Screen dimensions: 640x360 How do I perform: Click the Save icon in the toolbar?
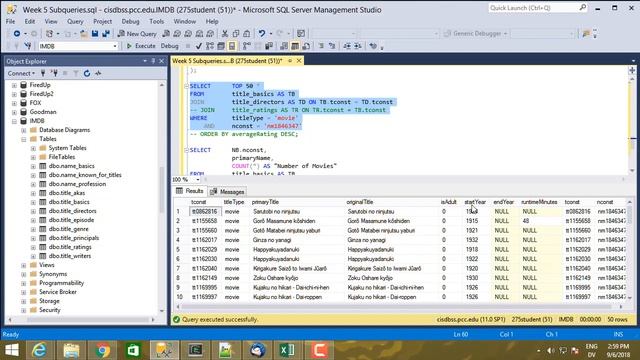click(x=95, y=33)
